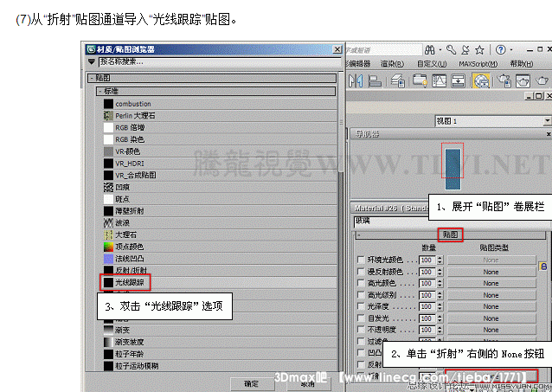This screenshot has height=392, width=552.
Task: Choose the RGB 倍增 map entry
Action: coord(130,127)
